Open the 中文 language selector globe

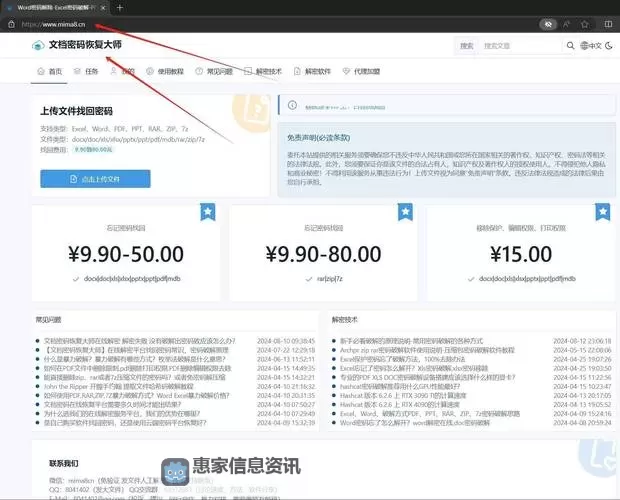pyautogui.click(x=590, y=46)
